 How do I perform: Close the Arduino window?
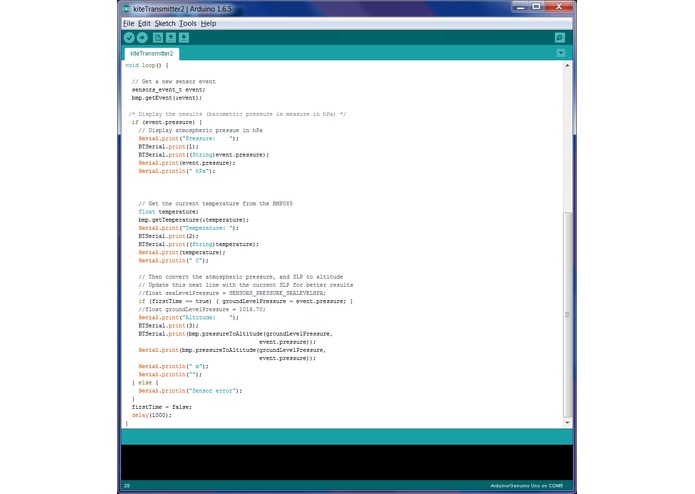point(558,7)
